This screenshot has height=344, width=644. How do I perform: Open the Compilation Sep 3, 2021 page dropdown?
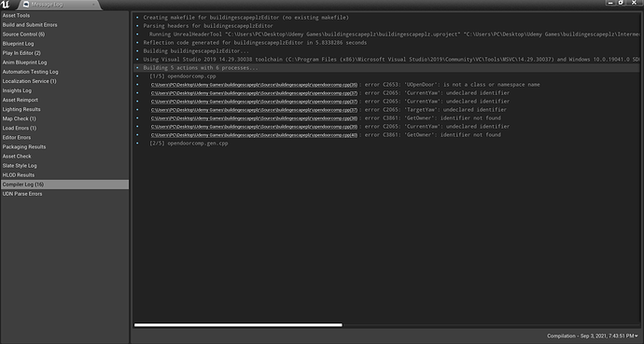593,337
